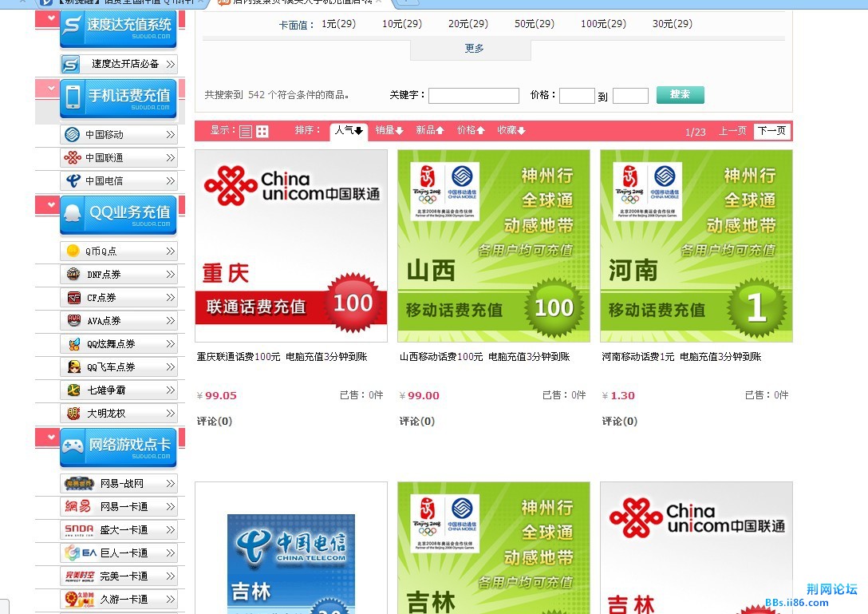Screen dimensions: 868x614
Task: Sort products by 价格
Action: click(471, 130)
